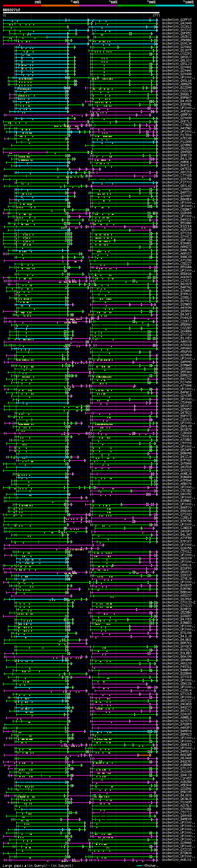Select the UniRef100_B3ZCE4 label

coord(177,226)
